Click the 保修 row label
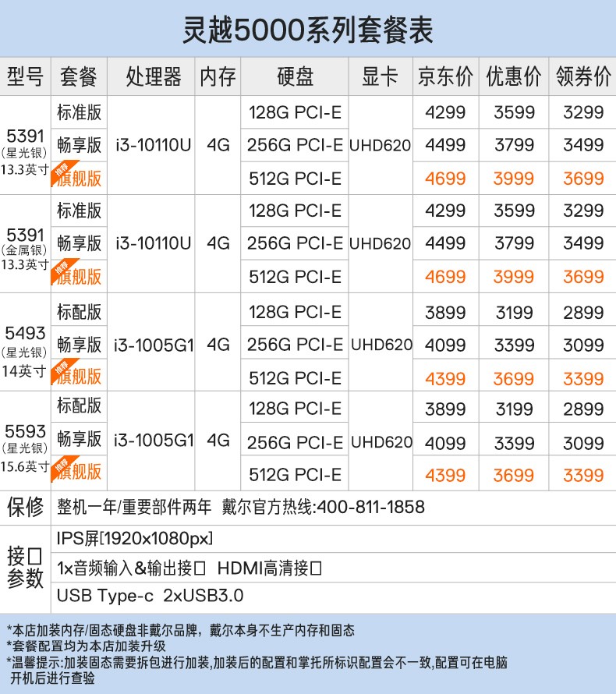Screen dimensions: 616x694 (x=25, y=507)
